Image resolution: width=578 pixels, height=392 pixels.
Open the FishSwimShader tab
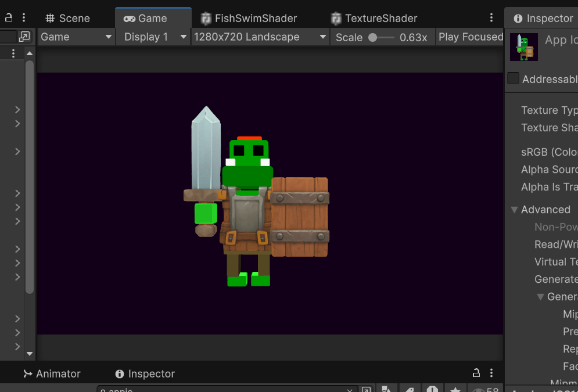[x=249, y=18]
